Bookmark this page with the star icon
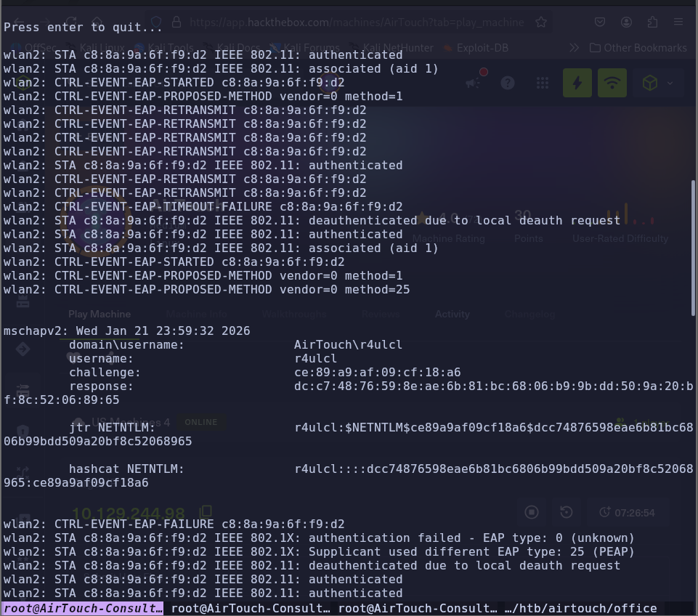The height and width of the screenshot is (616, 698). (540, 23)
